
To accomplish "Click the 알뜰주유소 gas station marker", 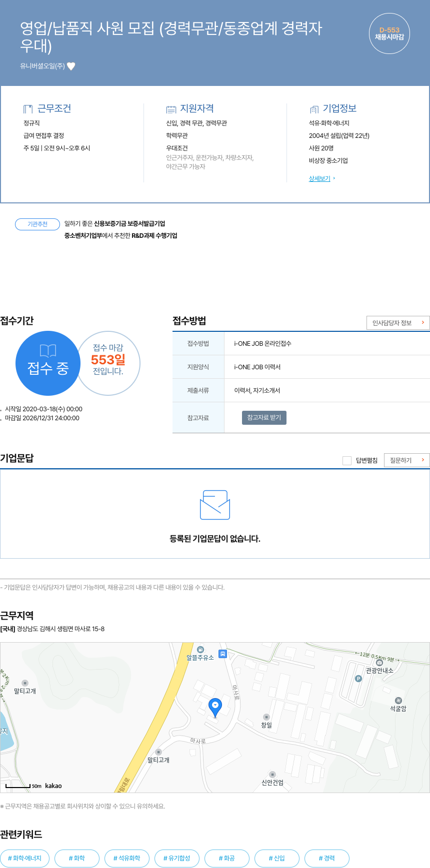I will point(200,649).
